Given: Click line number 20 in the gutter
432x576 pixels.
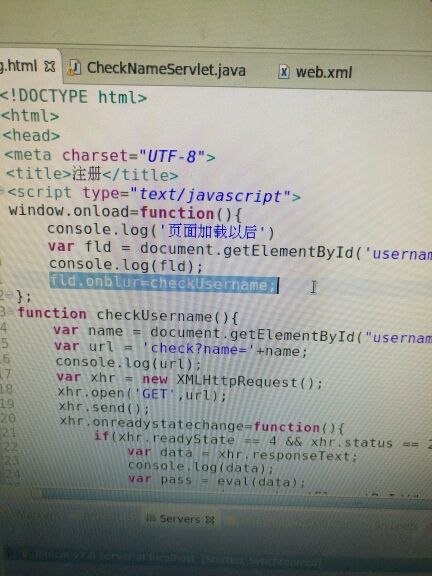Looking at the screenshot, I should (x=8, y=418).
